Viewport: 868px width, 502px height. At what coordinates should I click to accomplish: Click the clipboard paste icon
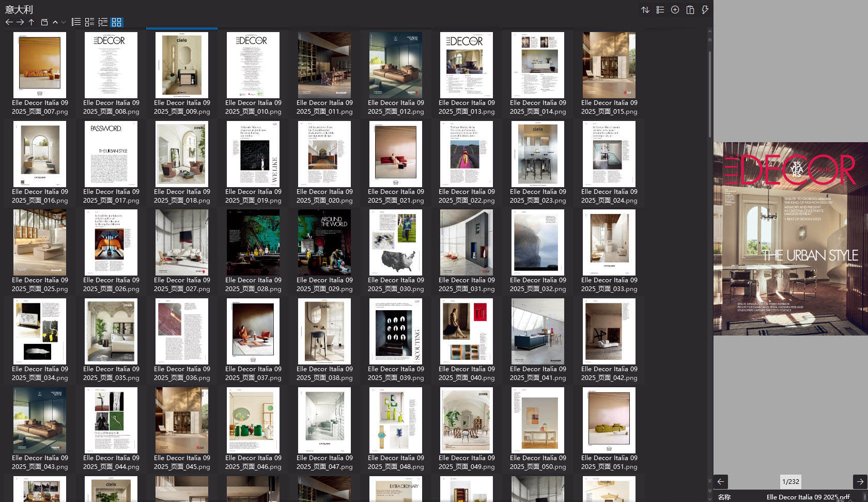690,10
